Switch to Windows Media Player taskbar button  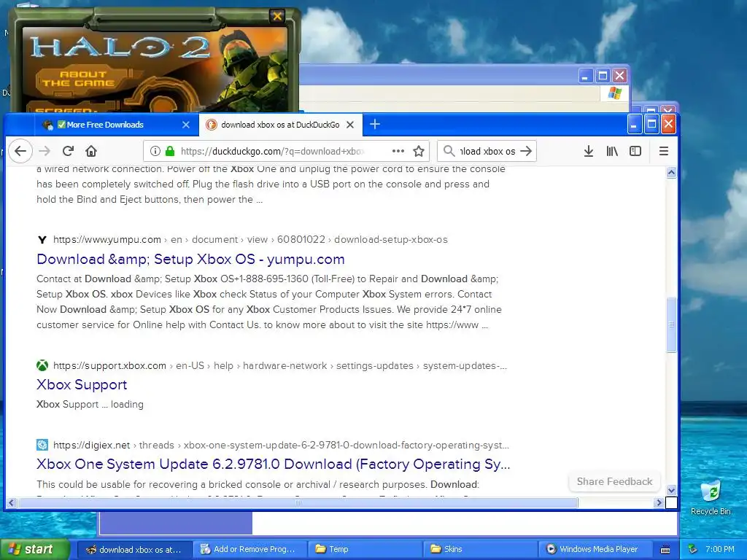[594, 550]
